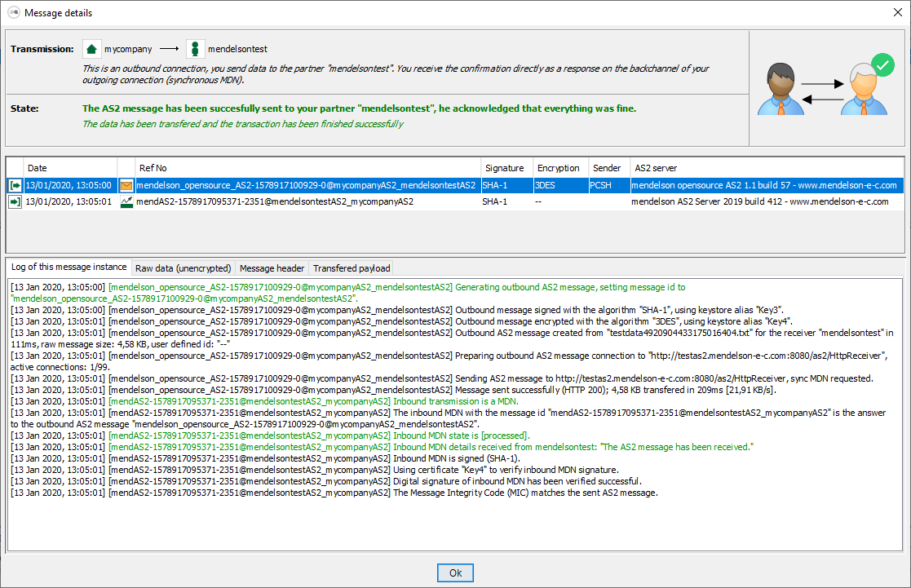911x588 pixels.
Task: Confirm with the Ok button
Action: tap(455, 573)
